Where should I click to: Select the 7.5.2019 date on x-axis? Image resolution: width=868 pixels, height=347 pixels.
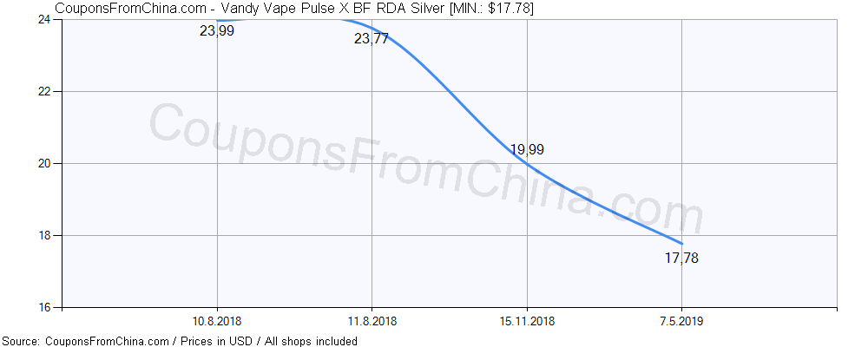(x=681, y=321)
